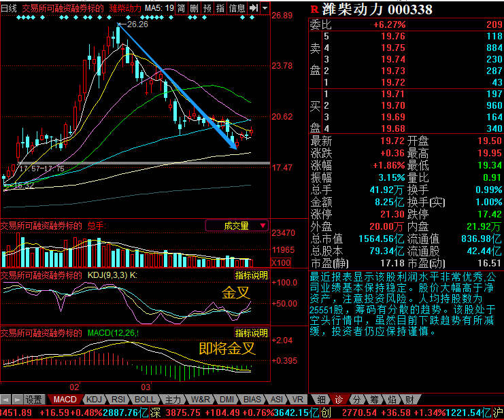Open the toolbar dropdown triangle
Image resolution: width=504 pixels, height=420 pixels.
[x=265, y=8]
